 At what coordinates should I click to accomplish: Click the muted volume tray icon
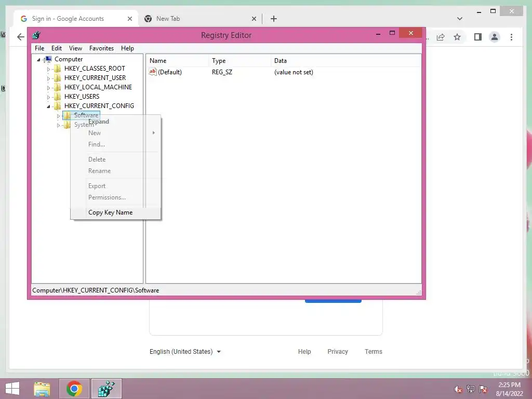coord(458,389)
